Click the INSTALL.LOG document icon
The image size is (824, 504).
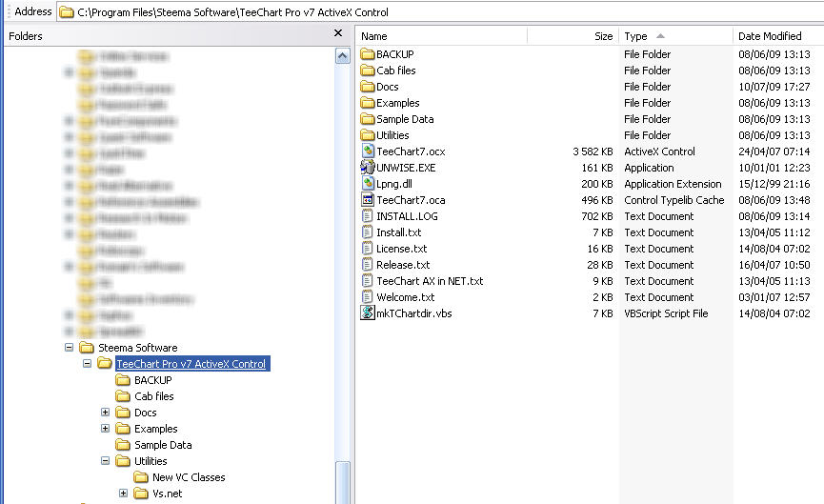(368, 216)
